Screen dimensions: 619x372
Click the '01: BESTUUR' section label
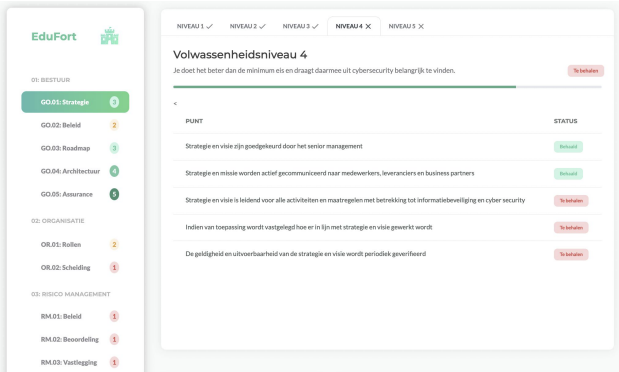coord(51,80)
